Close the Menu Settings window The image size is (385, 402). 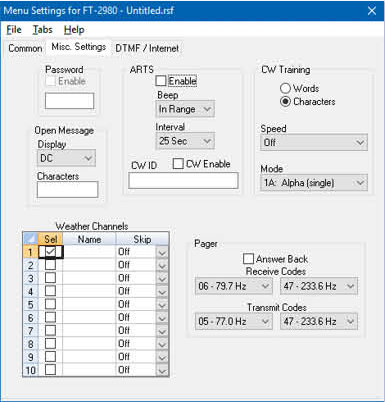(372, 11)
